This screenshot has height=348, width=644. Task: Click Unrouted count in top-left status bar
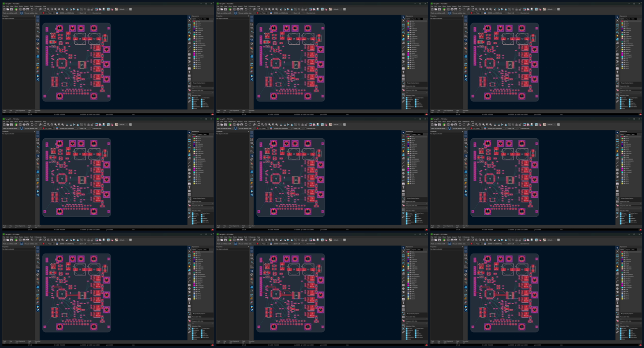(x=36, y=112)
